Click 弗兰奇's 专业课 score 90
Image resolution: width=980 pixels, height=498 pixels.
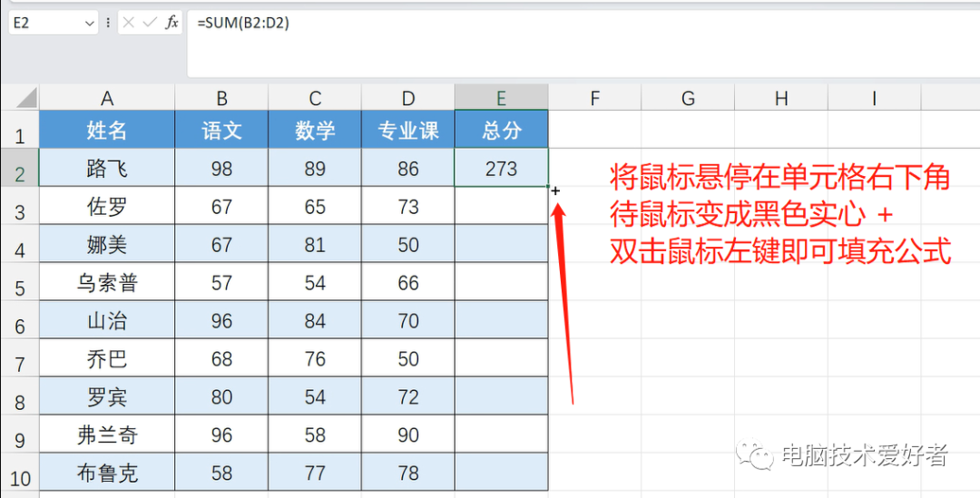click(x=408, y=435)
